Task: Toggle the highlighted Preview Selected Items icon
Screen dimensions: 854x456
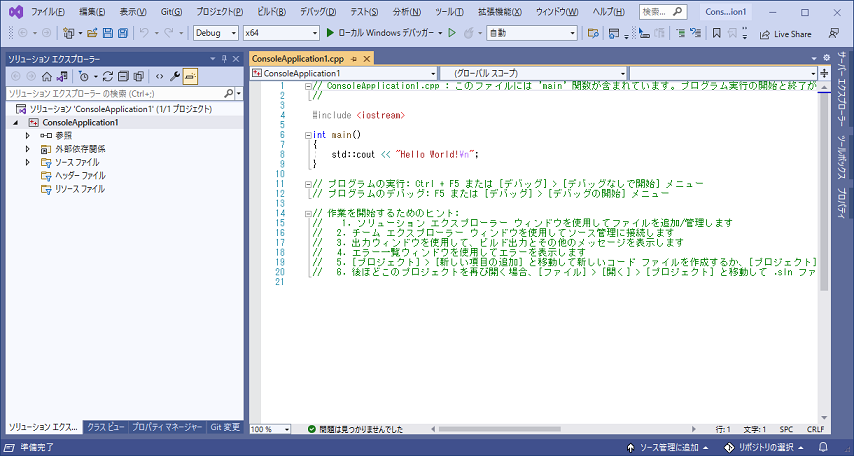Action: pyautogui.click(x=190, y=76)
